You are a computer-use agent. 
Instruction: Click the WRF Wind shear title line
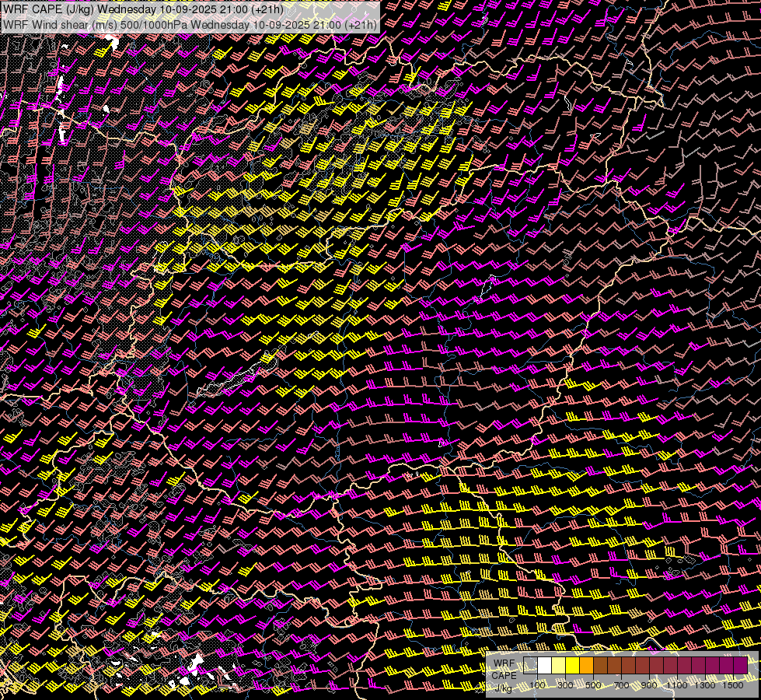(190, 24)
